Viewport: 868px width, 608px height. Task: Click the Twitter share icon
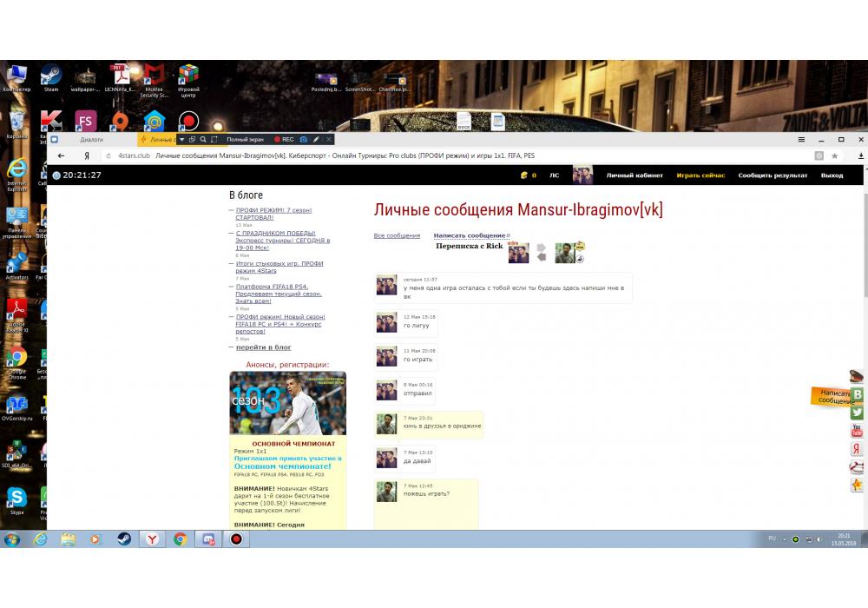click(857, 413)
